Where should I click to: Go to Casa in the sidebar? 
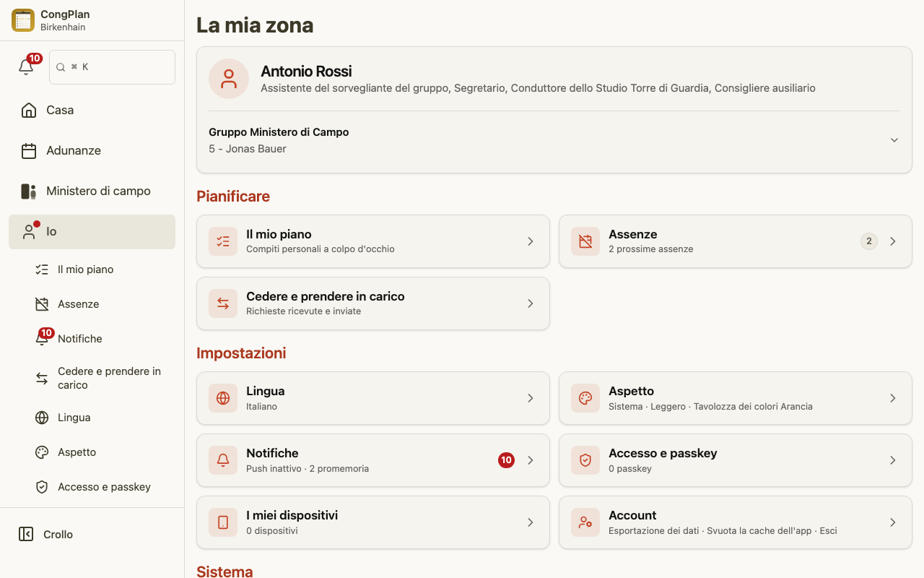(x=92, y=110)
